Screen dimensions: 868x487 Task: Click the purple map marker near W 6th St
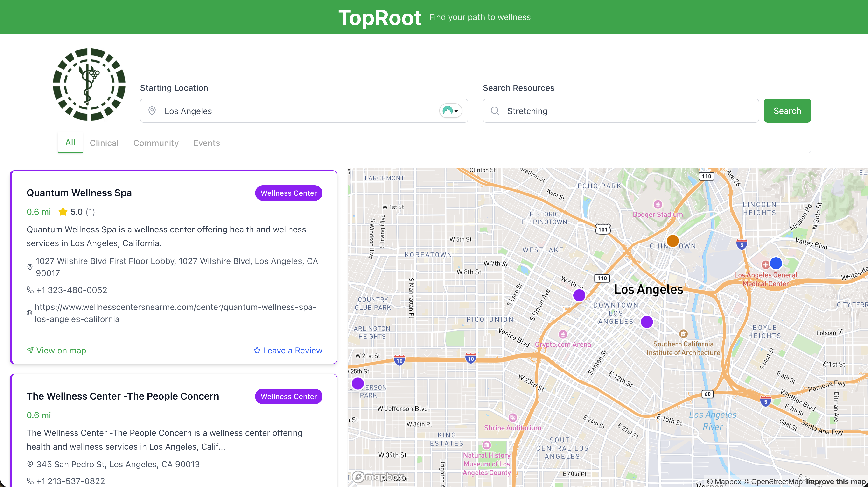click(x=579, y=295)
